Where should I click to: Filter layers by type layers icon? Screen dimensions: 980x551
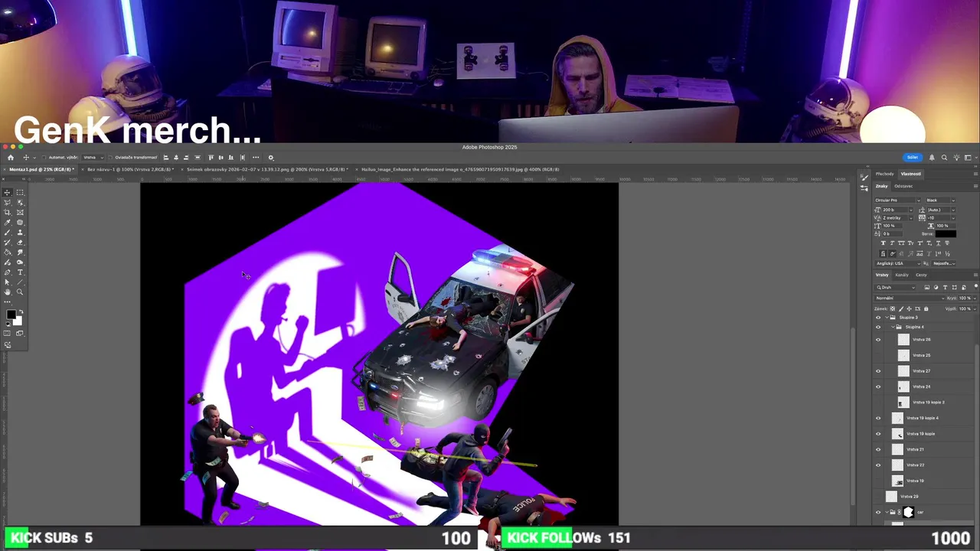945,287
